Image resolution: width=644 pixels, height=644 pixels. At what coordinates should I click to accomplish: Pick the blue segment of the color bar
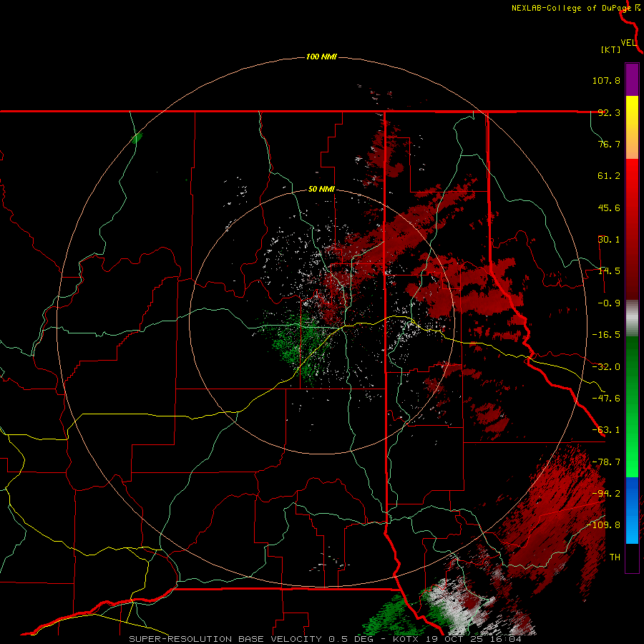[x=632, y=510]
